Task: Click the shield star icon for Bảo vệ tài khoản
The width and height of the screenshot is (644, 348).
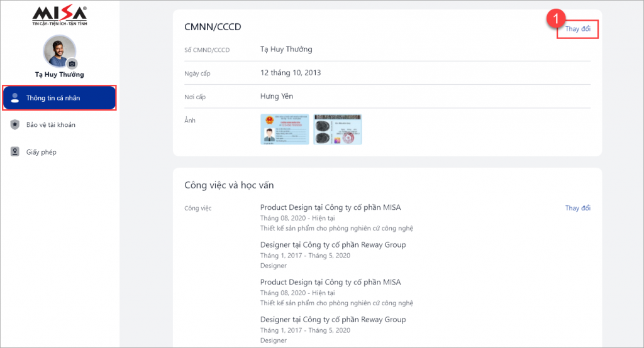Action: point(15,124)
